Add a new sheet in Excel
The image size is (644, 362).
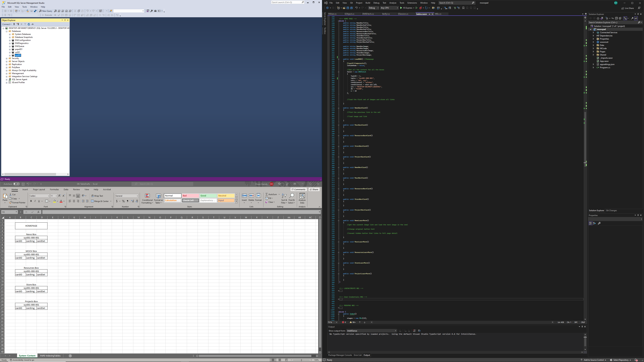pyautogui.click(x=70, y=356)
